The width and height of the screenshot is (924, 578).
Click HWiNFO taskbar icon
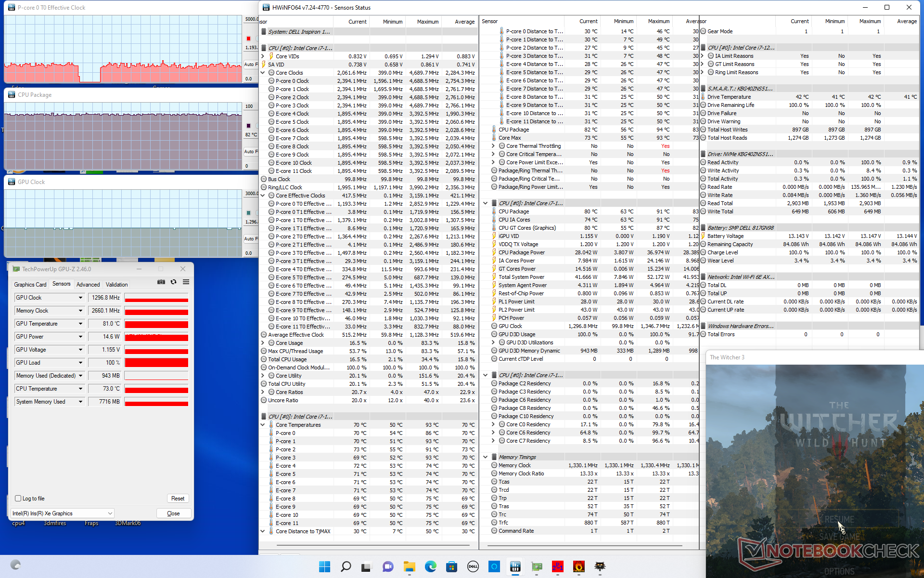tap(515, 566)
